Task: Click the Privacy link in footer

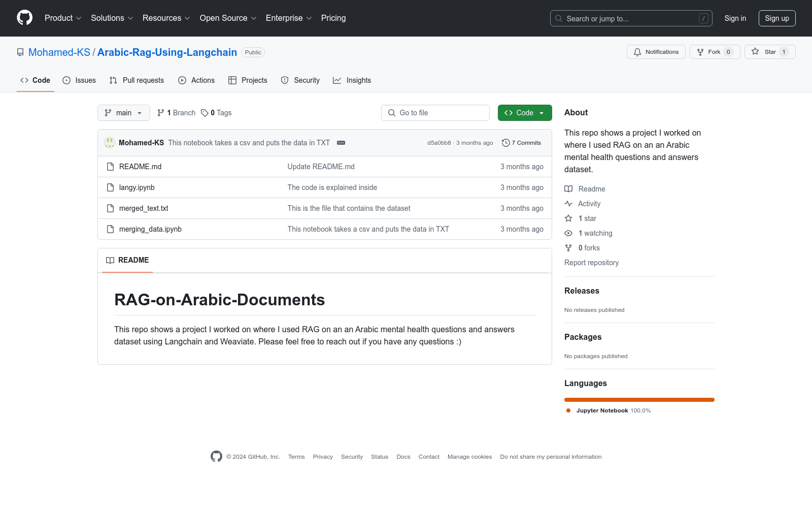Action: [x=323, y=457]
